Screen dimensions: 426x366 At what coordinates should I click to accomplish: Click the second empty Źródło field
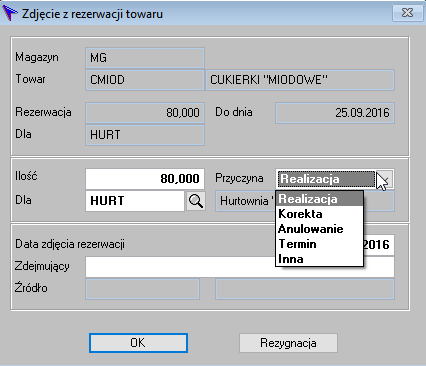pyautogui.click(x=305, y=289)
